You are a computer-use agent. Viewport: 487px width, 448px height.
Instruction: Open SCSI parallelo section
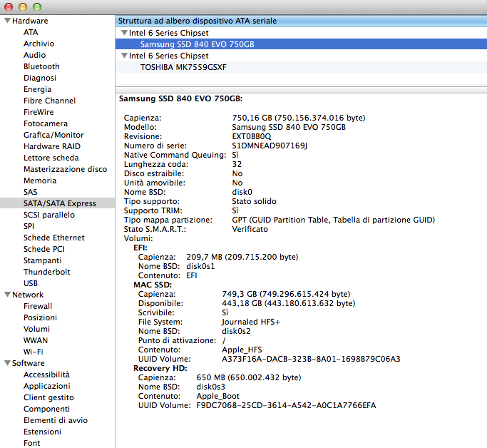coord(49,215)
